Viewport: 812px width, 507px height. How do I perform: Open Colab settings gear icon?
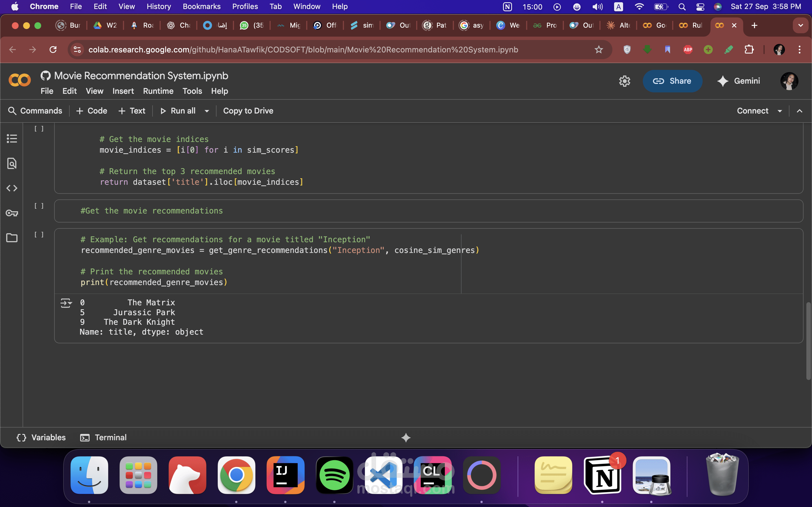point(625,81)
